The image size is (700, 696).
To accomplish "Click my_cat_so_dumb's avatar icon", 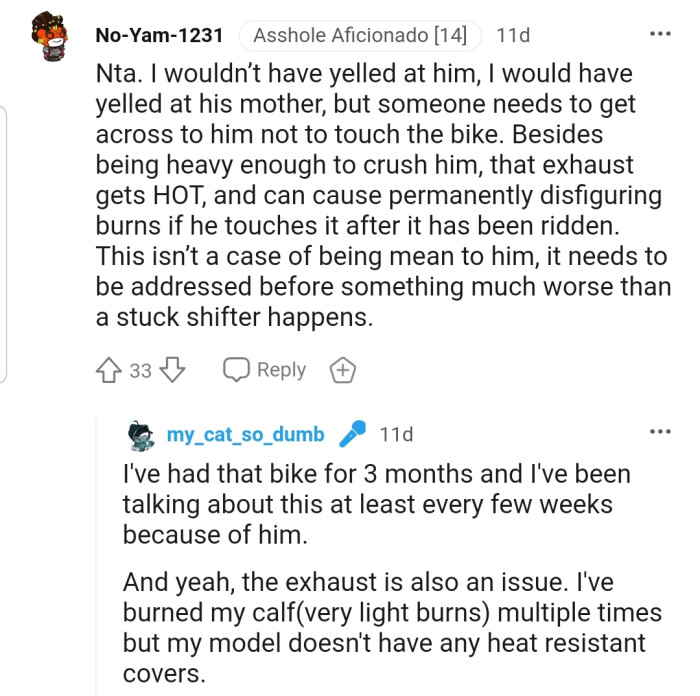I will [x=141, y=435].
